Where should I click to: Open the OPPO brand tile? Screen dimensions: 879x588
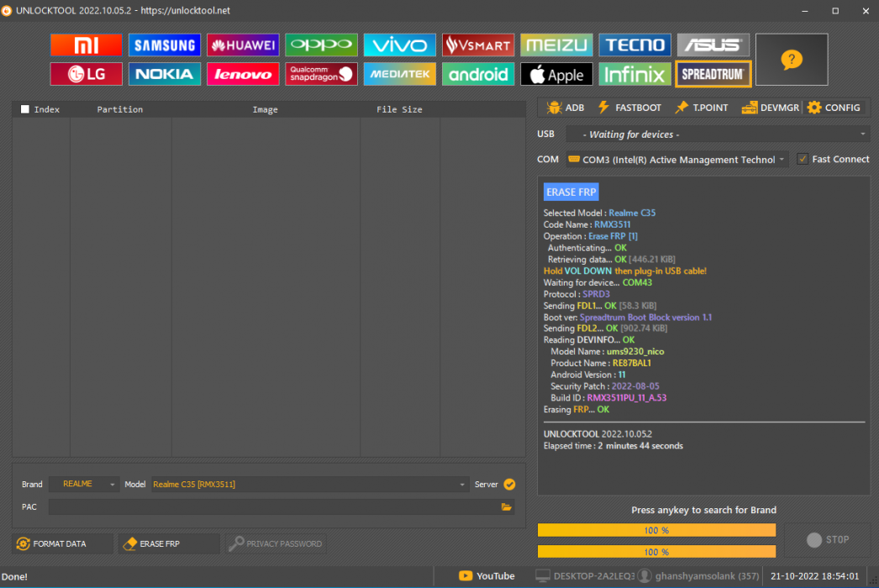[321, 45]
